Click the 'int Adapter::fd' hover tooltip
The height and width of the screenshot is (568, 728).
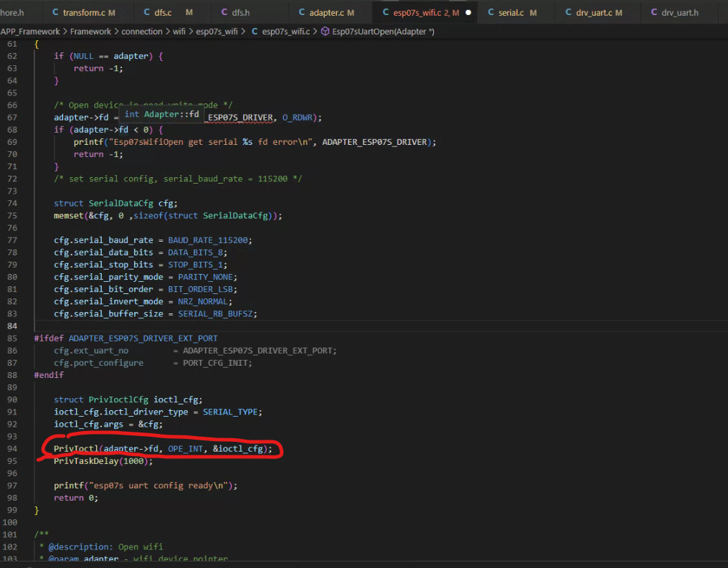pyautogui.click(x=161, y=114)
